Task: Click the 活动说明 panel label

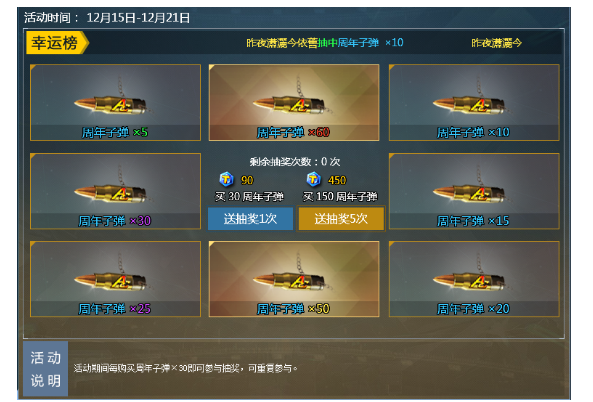Action: 46,369
